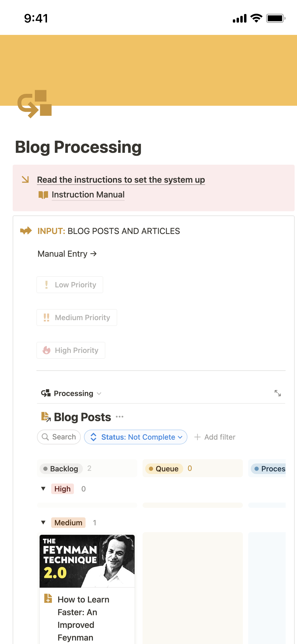
Task: Open the Status: Not Complete filter
Action: coord(136,437)
